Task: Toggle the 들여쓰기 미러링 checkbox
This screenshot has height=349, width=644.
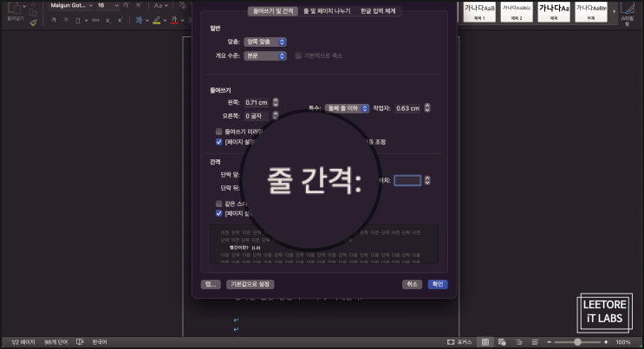Action: tap(219, 132)
